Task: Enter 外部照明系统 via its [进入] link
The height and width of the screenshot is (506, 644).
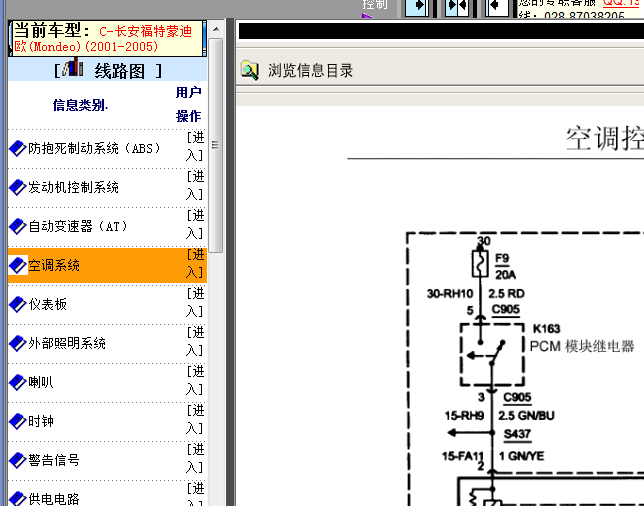Action: click(x=195, y=341)
